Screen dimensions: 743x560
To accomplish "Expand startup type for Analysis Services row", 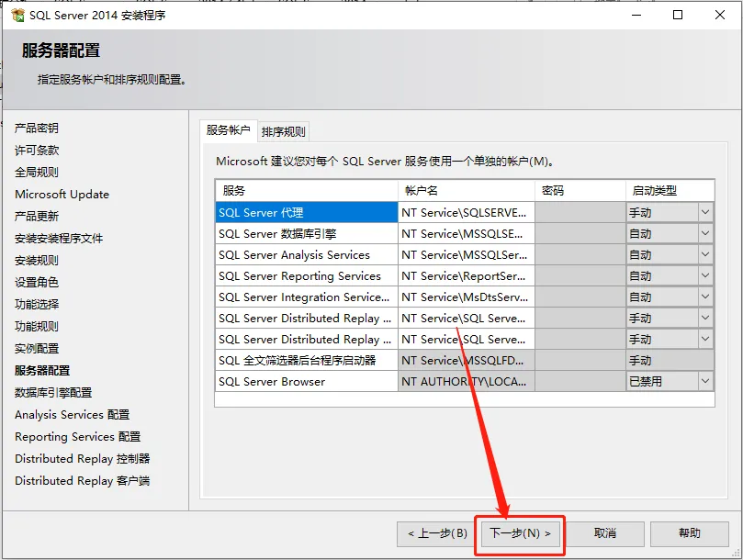I will click(x=705, y=254).
